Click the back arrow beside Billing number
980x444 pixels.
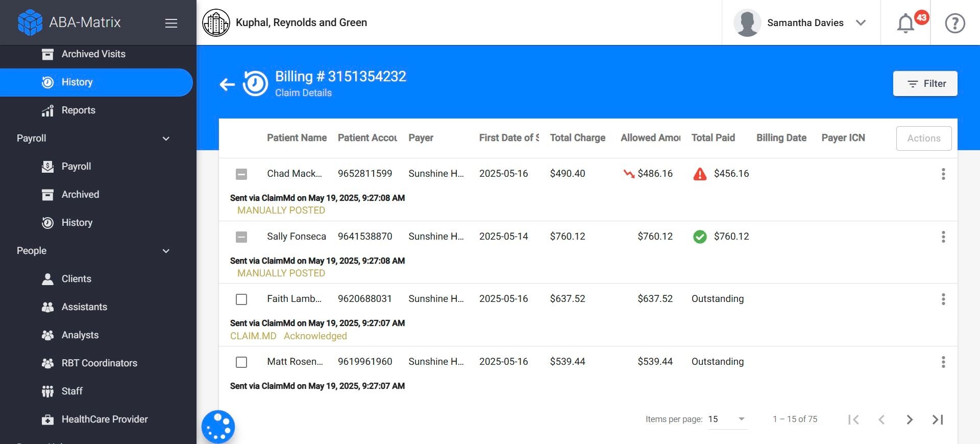click(x=227, y=84)
